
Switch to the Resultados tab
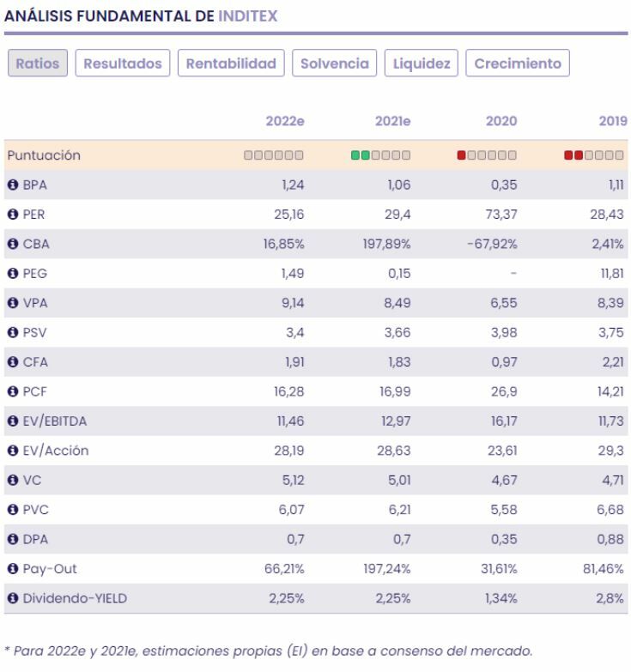pos(123,64)
